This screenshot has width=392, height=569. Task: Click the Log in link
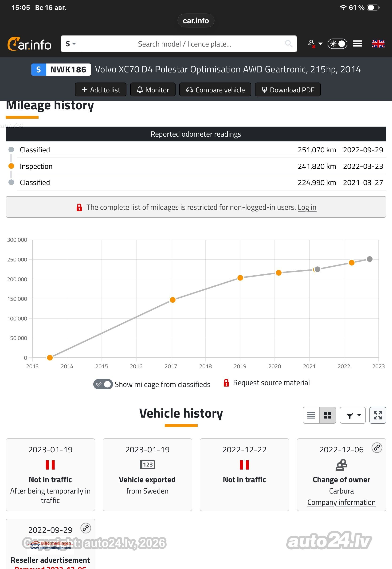pos(307,207)
